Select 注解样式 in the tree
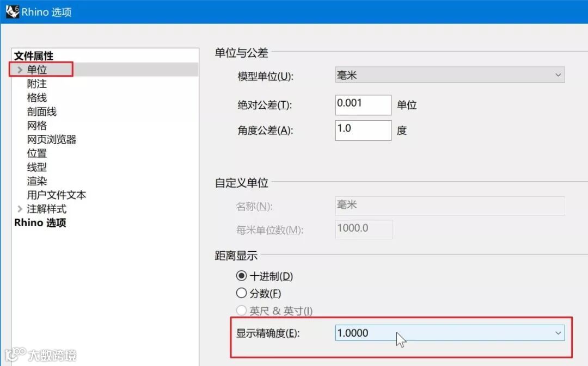 tap(46, 209)
